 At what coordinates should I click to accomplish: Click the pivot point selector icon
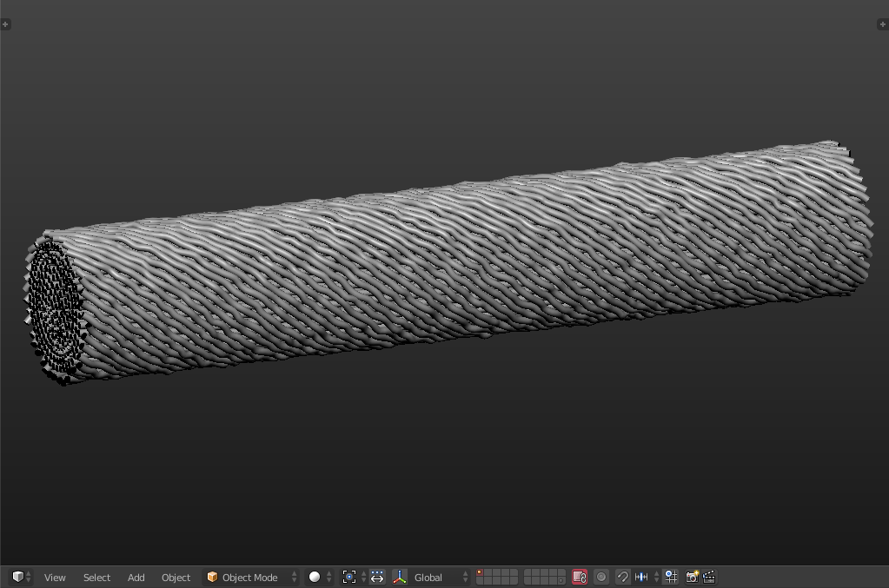pyautogui.click(x=349, y=577)
